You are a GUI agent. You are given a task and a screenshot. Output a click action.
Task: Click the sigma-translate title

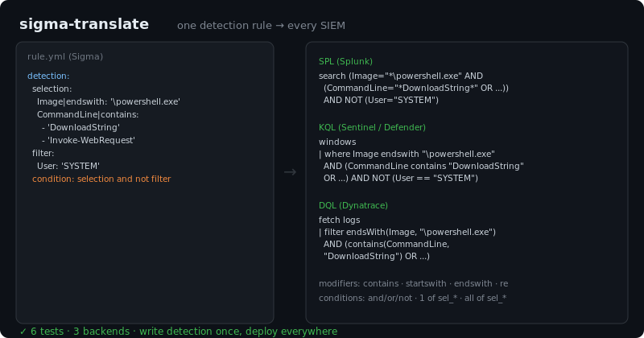click(x=85, y=24)
